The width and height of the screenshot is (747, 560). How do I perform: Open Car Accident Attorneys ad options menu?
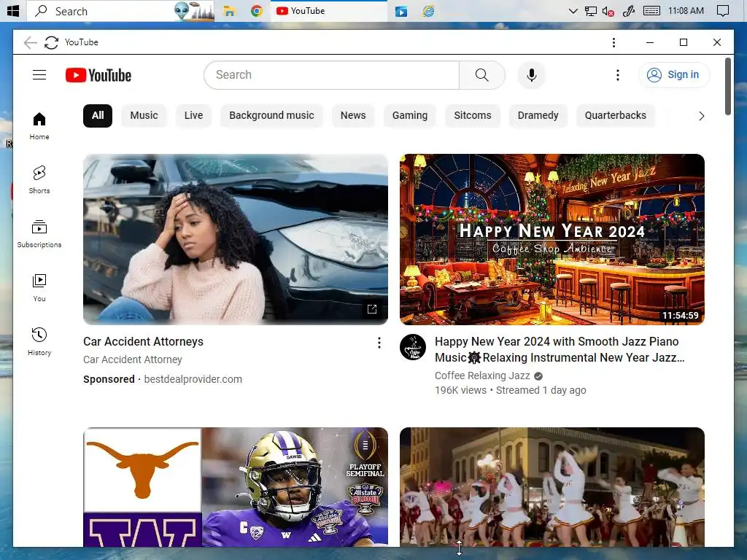coord(379,343)
